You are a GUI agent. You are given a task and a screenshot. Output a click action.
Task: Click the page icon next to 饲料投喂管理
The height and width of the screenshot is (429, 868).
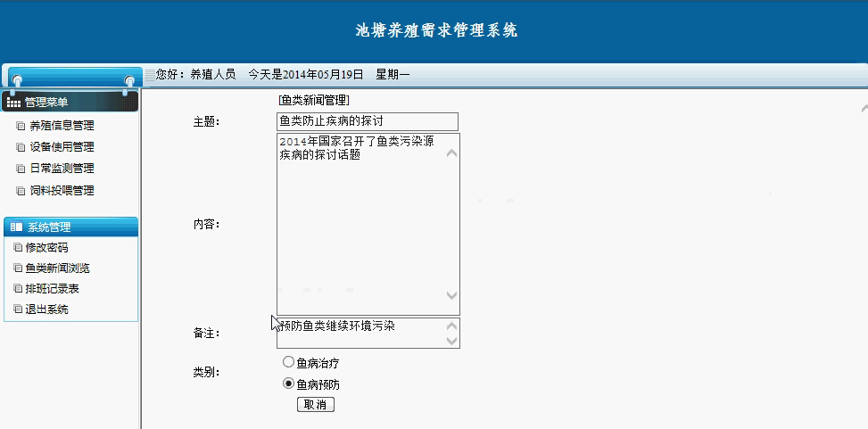click(x=21, y=191)
